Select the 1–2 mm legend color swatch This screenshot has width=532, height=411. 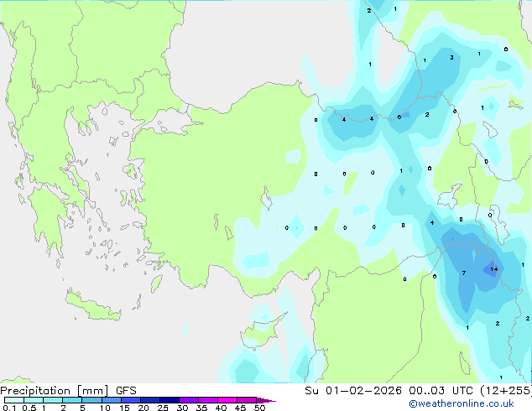click(x=53, y=400)
